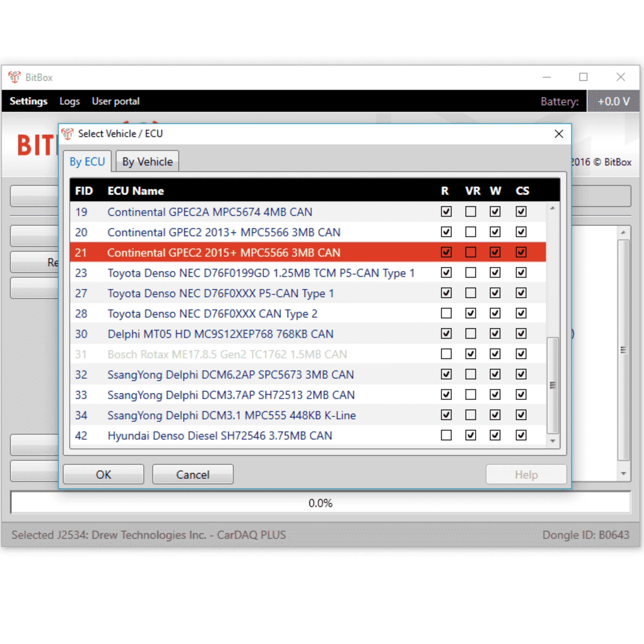Toggle VR checkbox for SsangYong DCM3.7AP row
644x644 pixels.
[471, 394]
